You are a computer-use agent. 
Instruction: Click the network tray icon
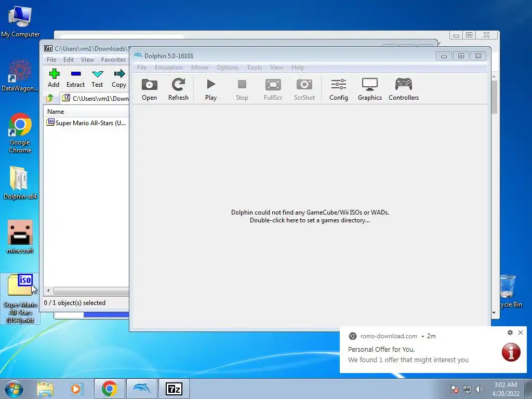coord(467,389)
